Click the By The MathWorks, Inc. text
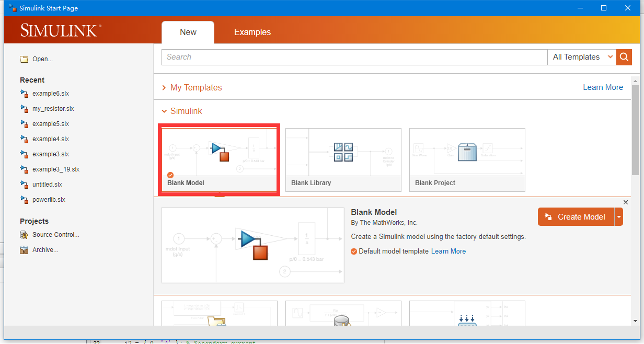Screen dimensions: 644x344 coord(384,223)
